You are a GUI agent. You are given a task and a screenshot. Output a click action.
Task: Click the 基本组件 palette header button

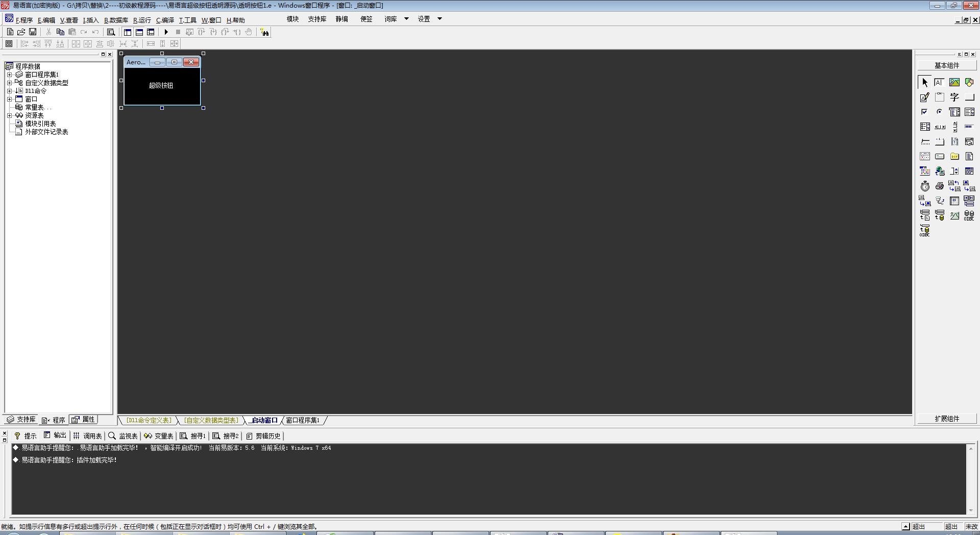(947, 65)
